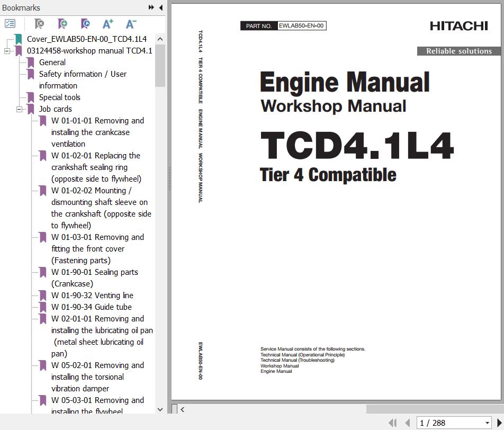Open W 02-01-01 lubricating oil pan bookmark

(102, 336)
